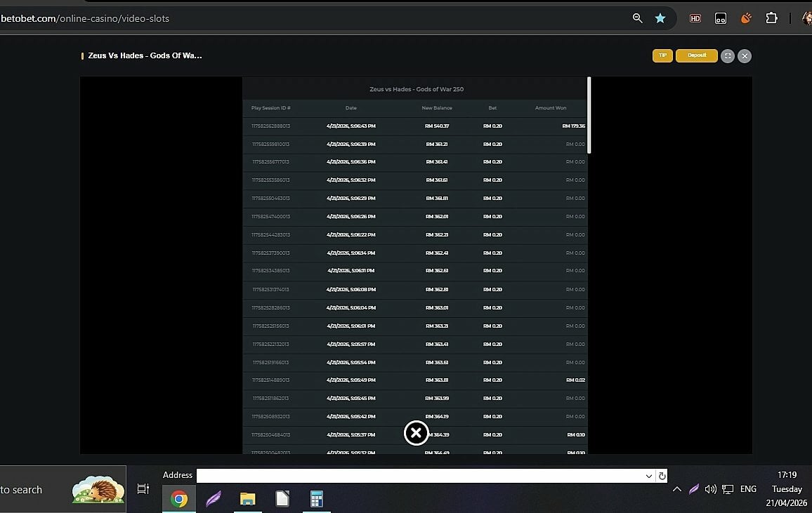Open Calculator from the taskbar

coord(317,499)
